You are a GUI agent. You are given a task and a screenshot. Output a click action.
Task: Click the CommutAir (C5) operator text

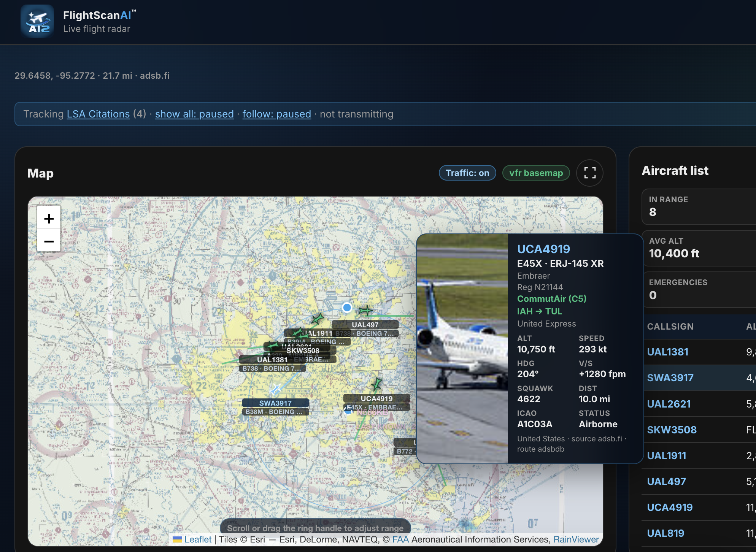[552, 299]
